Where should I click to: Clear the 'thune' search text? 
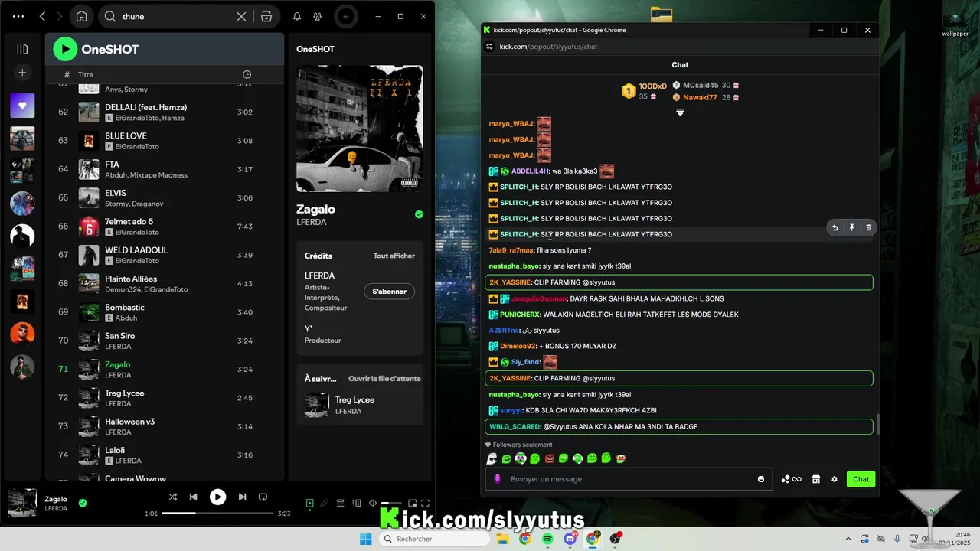coord(241,16)
